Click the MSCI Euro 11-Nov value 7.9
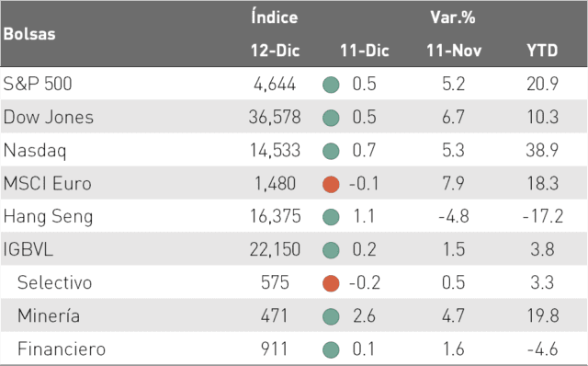The image size is (588, 366). (453, 183)
